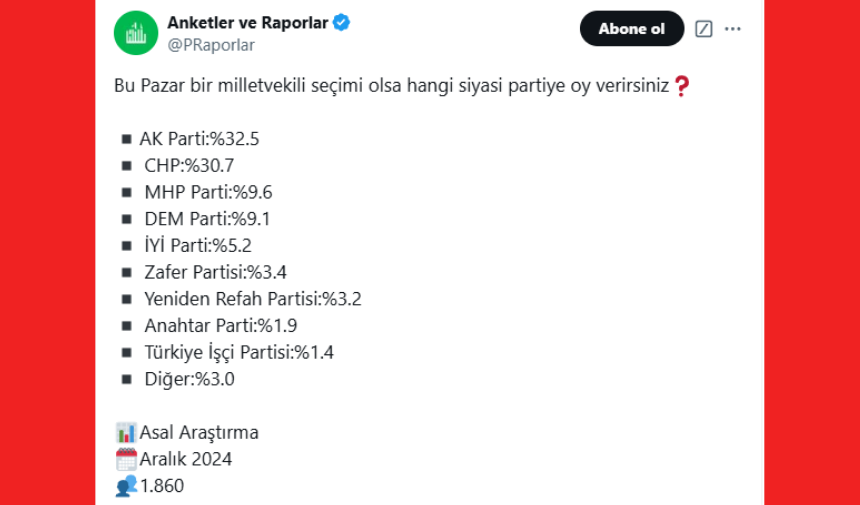Click the @PRaporlar handle

click(211, 45)
